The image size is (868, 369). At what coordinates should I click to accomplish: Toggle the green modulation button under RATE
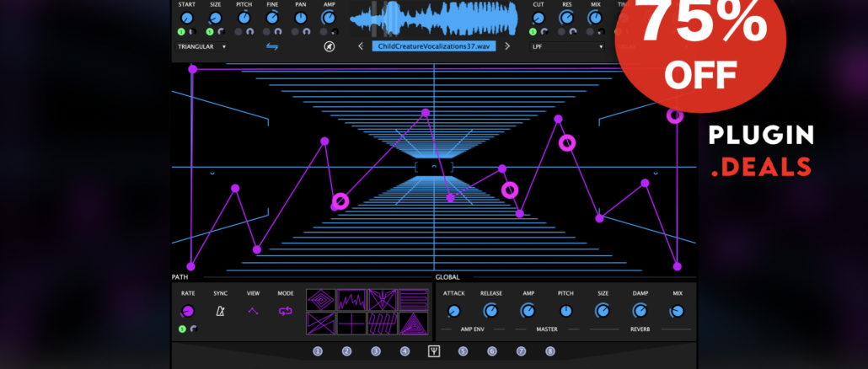[182, 329]
